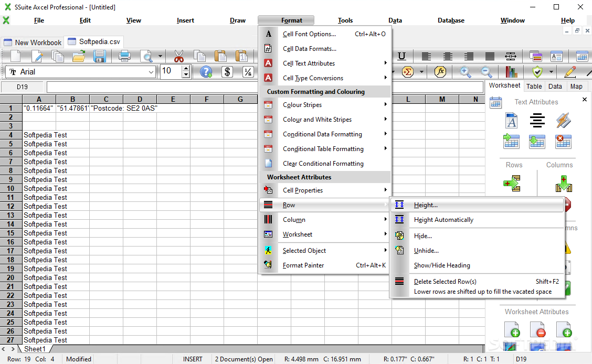Viewport: 592px width, 364px height.
Task: Click the edit document pencil icon
Action: coord(37,56)
